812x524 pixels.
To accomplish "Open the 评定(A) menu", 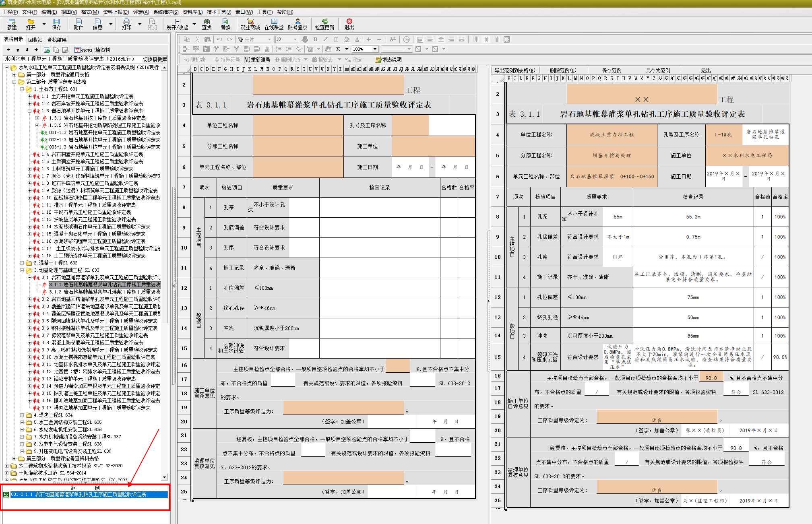I will point(141,12).
